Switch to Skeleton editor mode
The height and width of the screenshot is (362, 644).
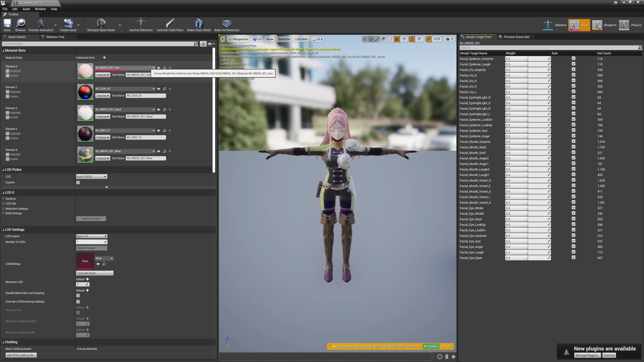pos(555,25)
